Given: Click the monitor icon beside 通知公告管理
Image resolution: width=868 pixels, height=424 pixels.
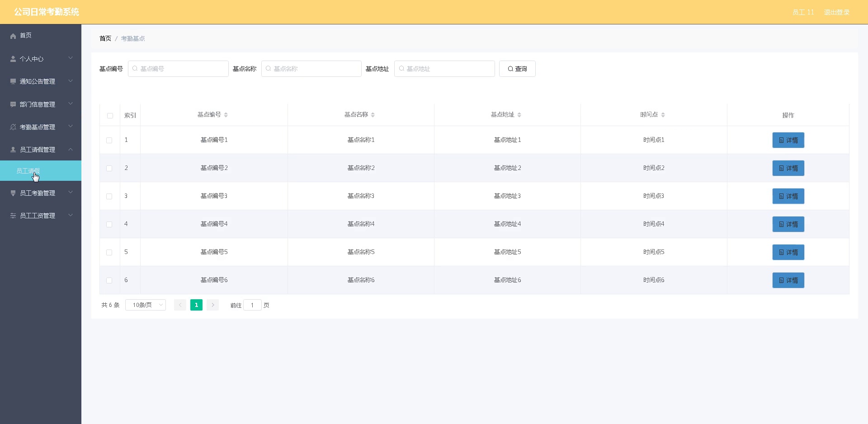Looking at the screenshot, I should [x=13, y=81].
